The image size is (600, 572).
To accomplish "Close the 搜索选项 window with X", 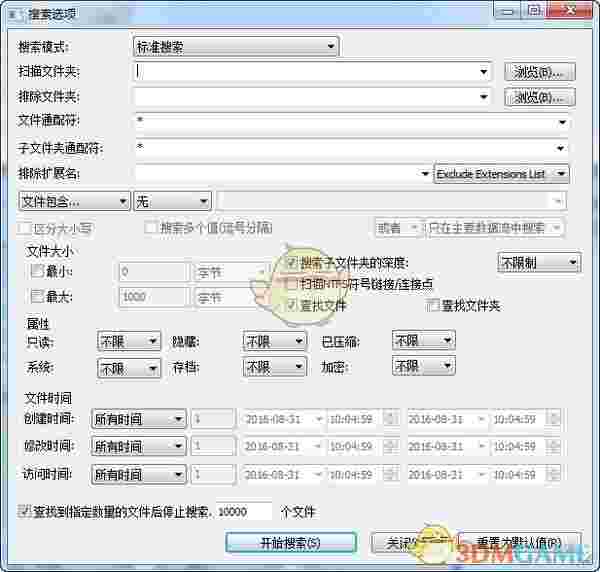I will click(571, 11).
